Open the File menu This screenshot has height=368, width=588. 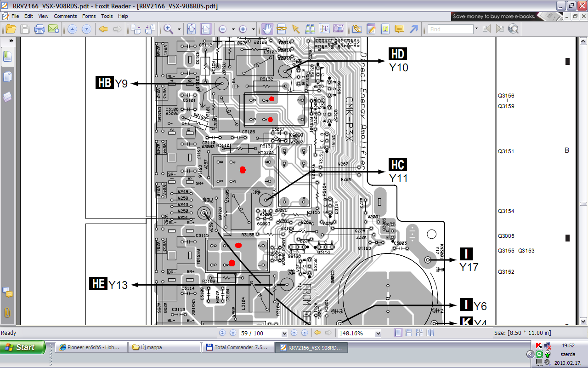[15, 16]
